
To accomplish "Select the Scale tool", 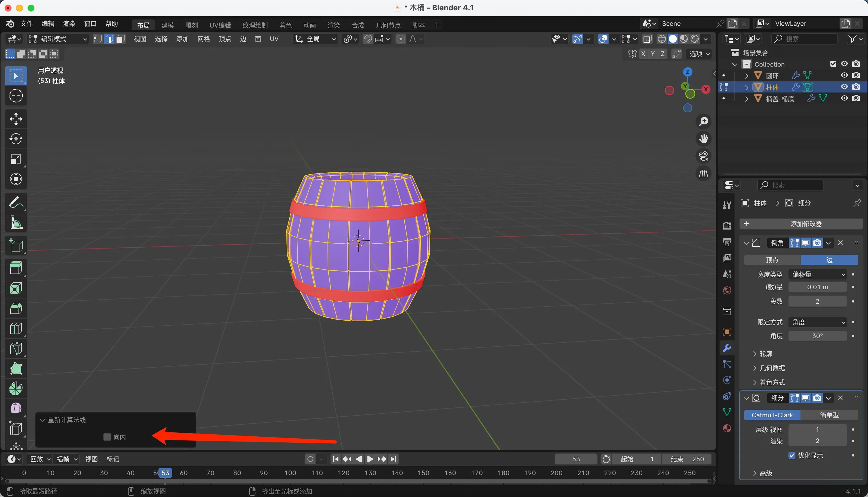I will [x=16, y=159].
